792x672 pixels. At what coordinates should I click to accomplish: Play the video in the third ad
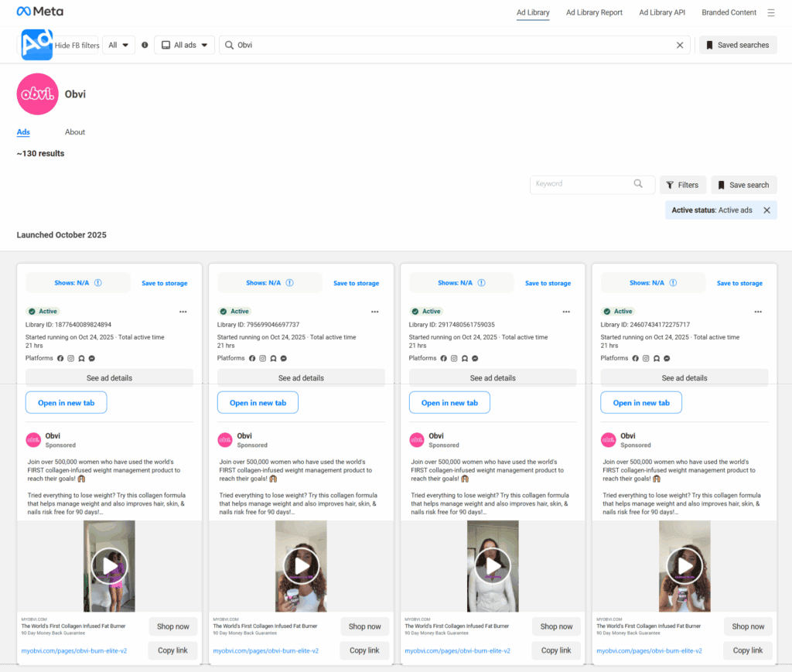tap(493, 567)
